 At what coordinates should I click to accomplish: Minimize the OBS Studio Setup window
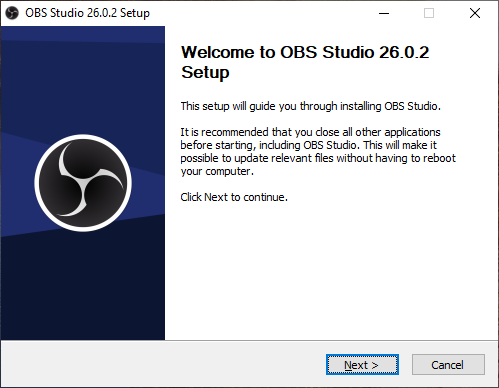[x=384, y=13]
